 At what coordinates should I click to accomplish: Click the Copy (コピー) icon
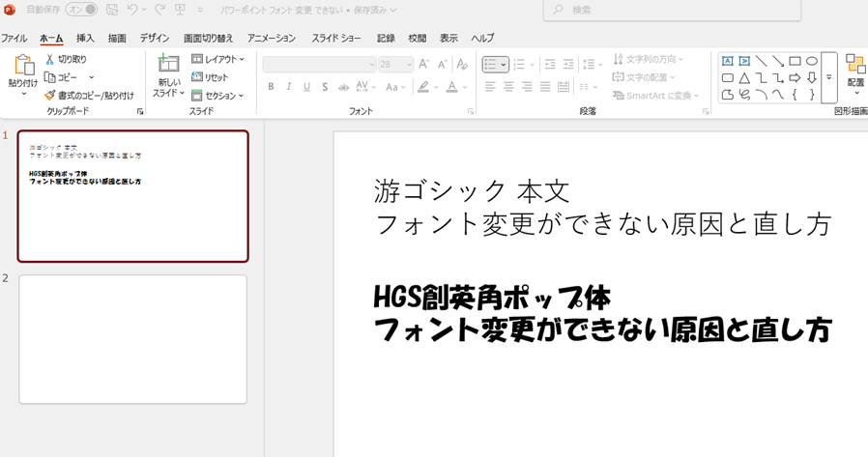click(x=50, y=77)
